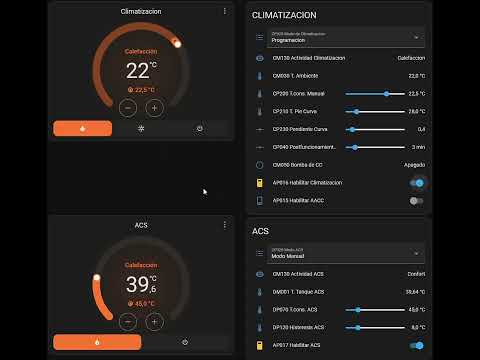Click the Actividad Climatizacion row label
The width and height of the screenshot is (480, 360).
[309, 58]
